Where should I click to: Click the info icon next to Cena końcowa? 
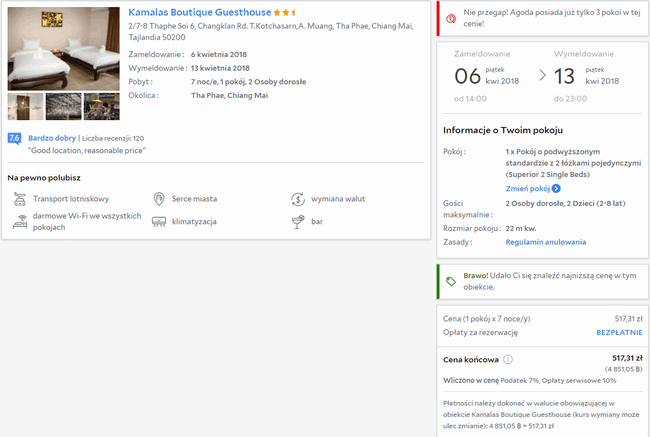pyautogui.click(x=508, y=359)
